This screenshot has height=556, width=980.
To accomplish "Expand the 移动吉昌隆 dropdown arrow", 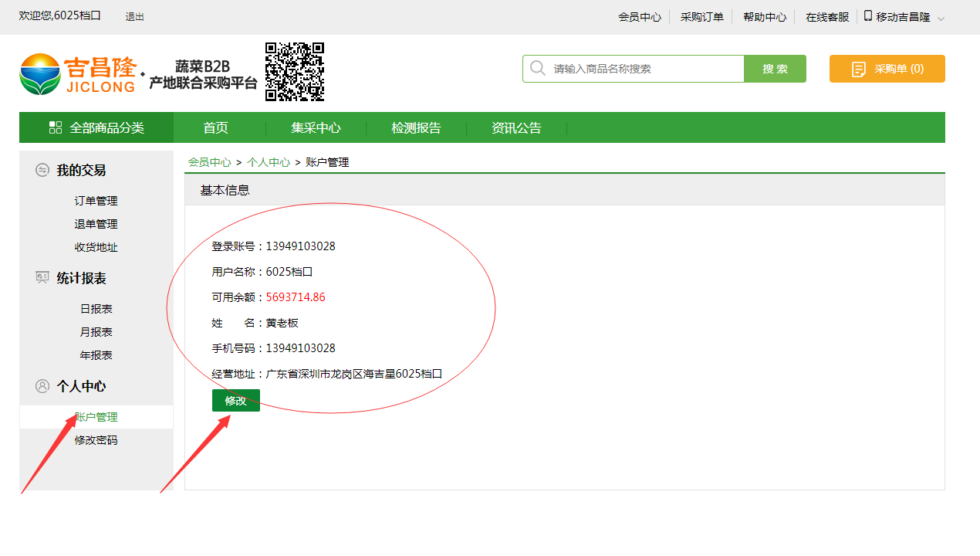I will pyautogui.click(x=941, y=18).
